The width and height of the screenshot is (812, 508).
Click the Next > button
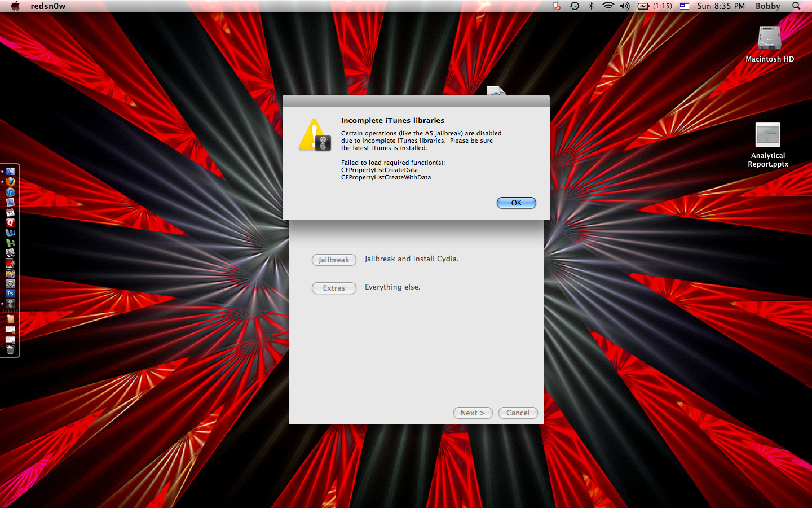click(473, 413)
